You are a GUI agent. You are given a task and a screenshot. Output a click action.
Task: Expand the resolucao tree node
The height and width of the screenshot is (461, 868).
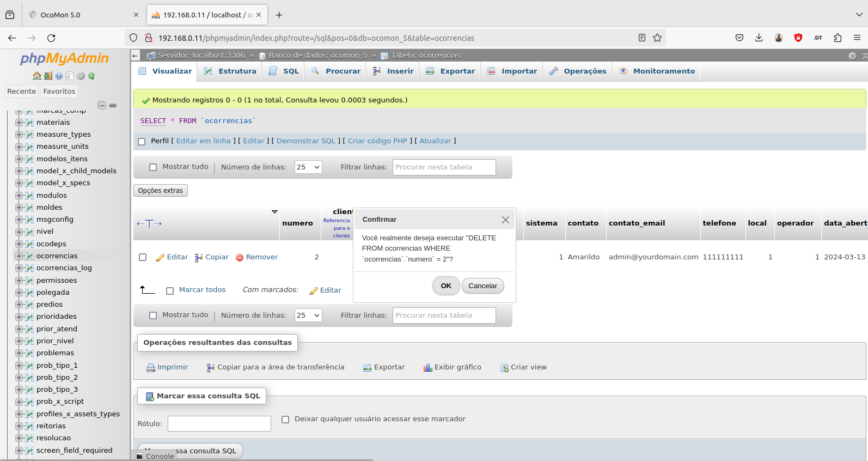[19, 438]
